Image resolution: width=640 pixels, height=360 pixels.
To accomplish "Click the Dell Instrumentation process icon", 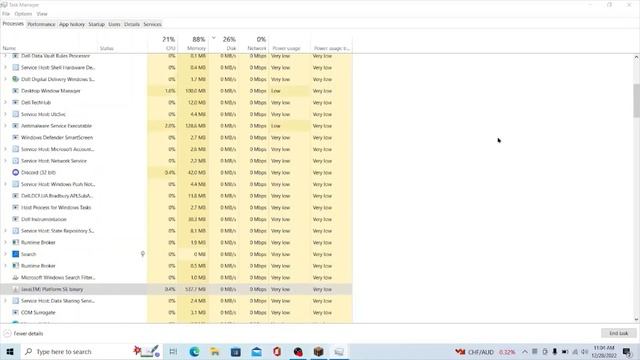I will point(16,219).
